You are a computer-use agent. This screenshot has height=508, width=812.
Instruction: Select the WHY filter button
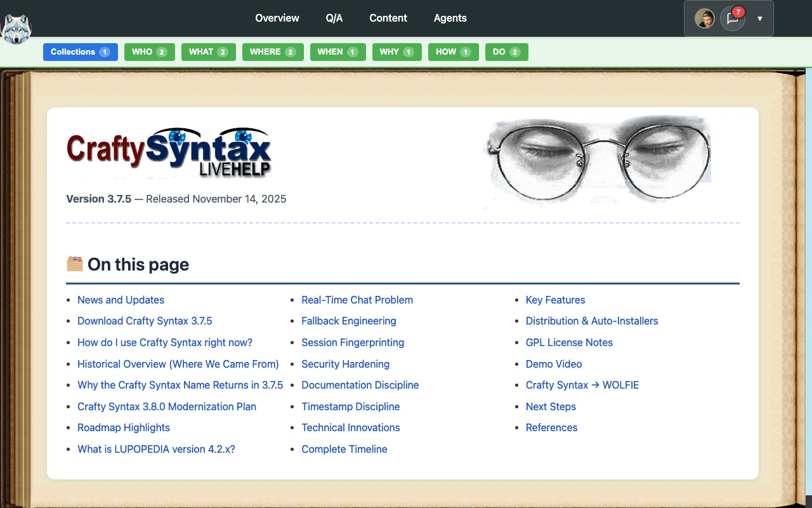pos(396,52)
